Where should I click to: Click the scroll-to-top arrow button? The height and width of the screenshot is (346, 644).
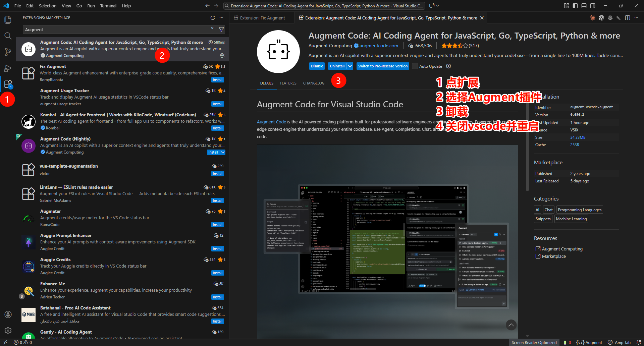[511, 325]
